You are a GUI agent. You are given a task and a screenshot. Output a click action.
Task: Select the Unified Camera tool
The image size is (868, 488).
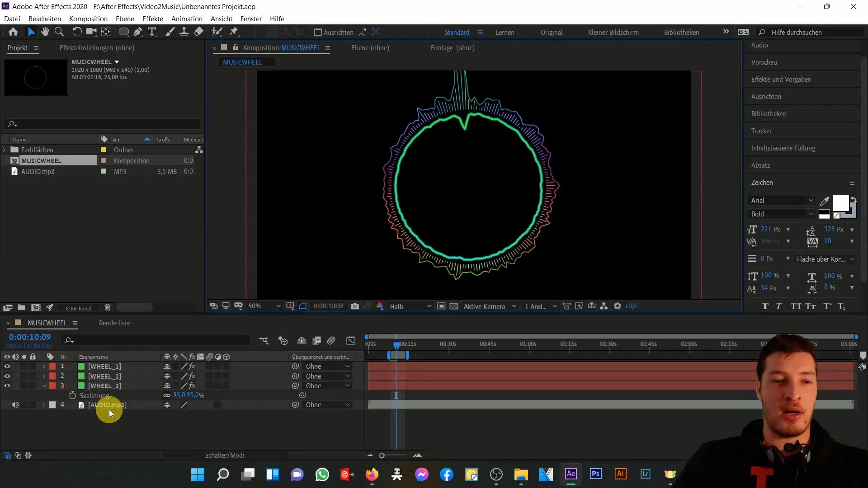pos(92,32)
